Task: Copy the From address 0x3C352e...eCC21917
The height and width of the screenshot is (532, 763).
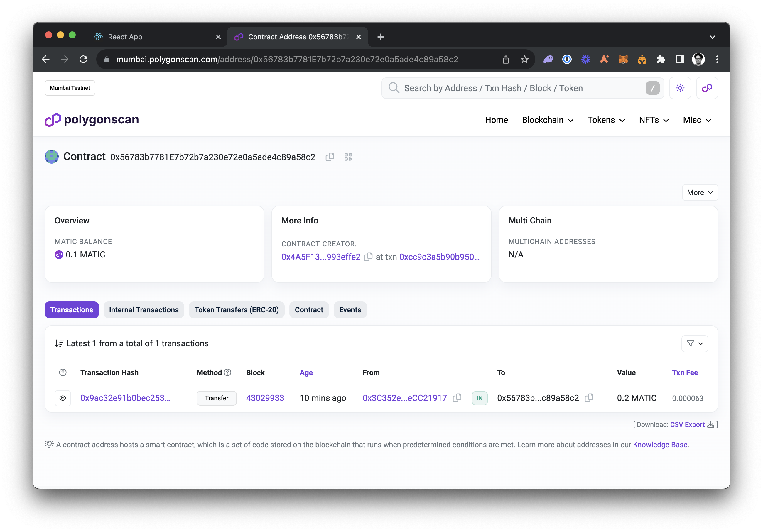Action: click(x=457, y=397)
